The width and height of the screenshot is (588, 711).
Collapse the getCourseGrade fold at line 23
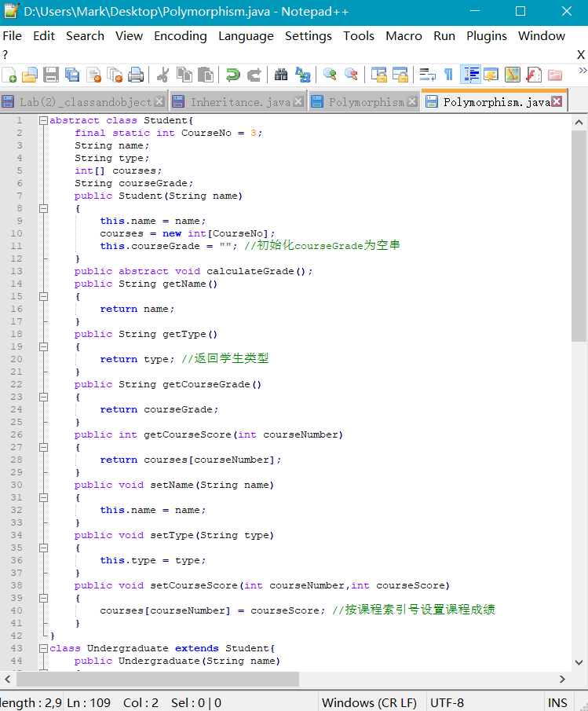(x=43, y=397)
